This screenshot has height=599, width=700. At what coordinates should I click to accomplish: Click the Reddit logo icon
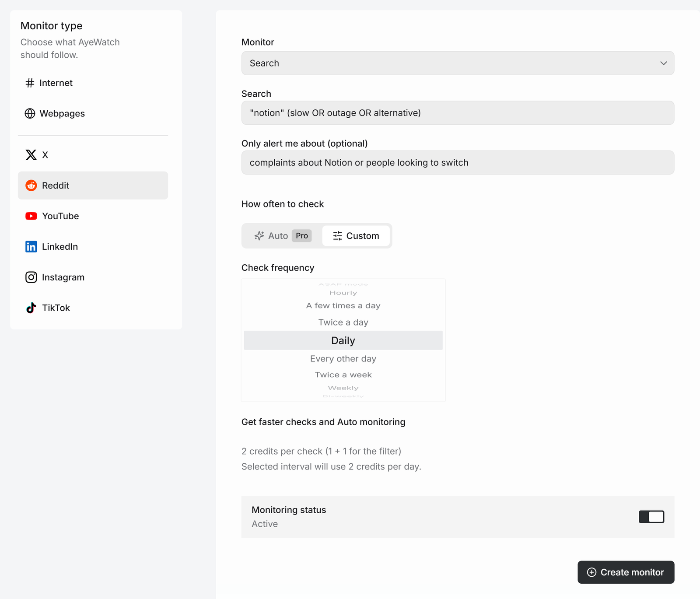pos(31,186)
